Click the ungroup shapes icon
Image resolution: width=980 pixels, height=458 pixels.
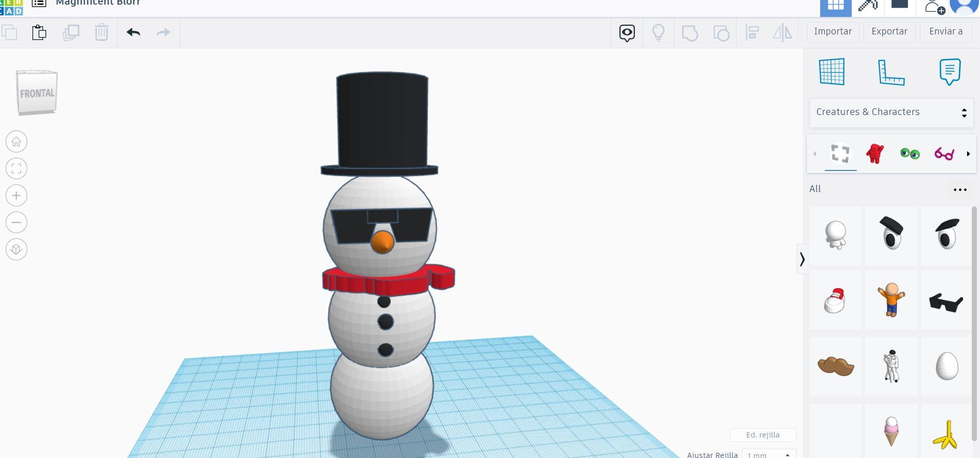click(722, 33)
